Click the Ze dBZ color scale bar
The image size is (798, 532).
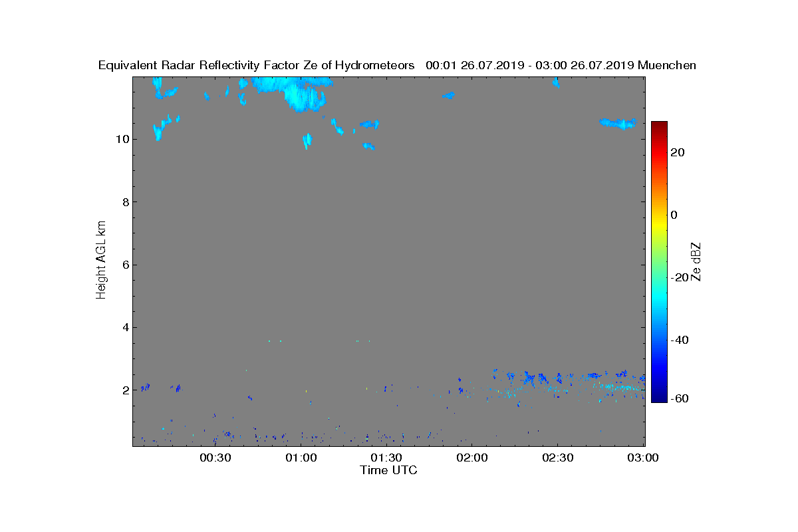[659, 262]
